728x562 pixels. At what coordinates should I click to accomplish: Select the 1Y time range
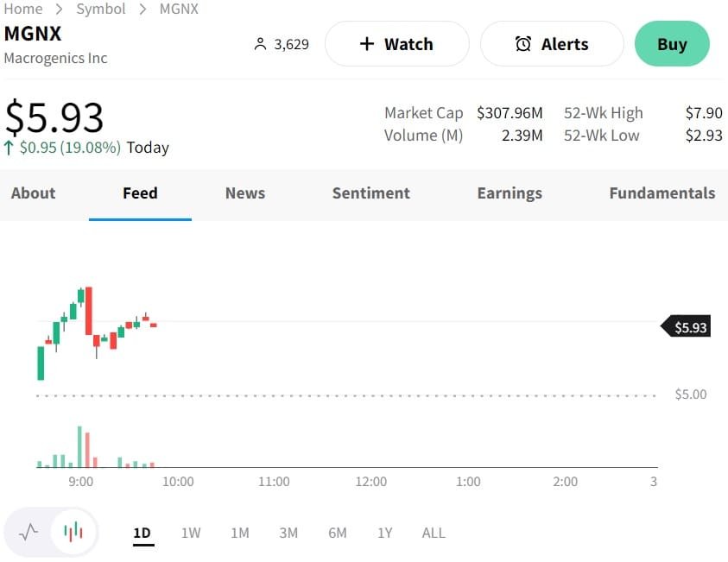click(385, 533)
